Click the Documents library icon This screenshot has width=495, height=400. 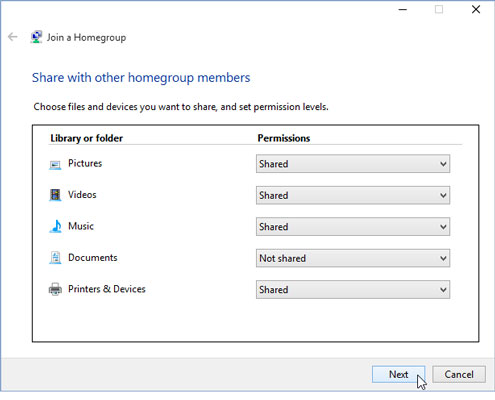55,258
